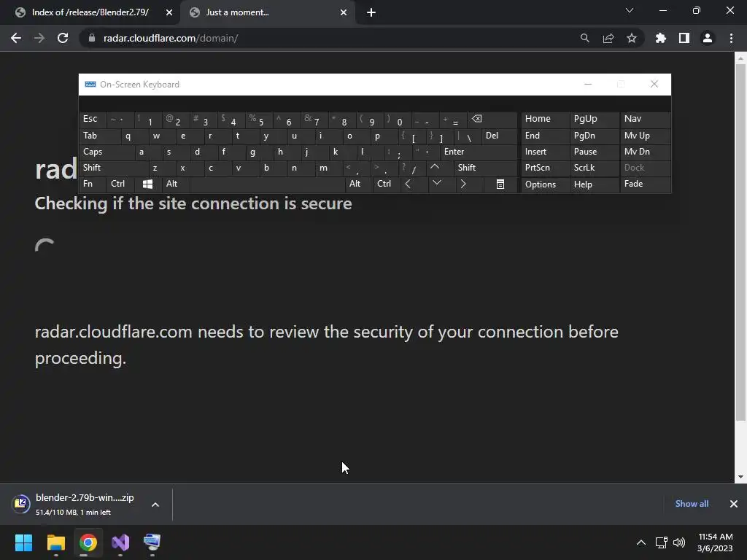Toggle the left Shift key
The height and width of the screenshot is (560, 747).
tap(113, 168)
